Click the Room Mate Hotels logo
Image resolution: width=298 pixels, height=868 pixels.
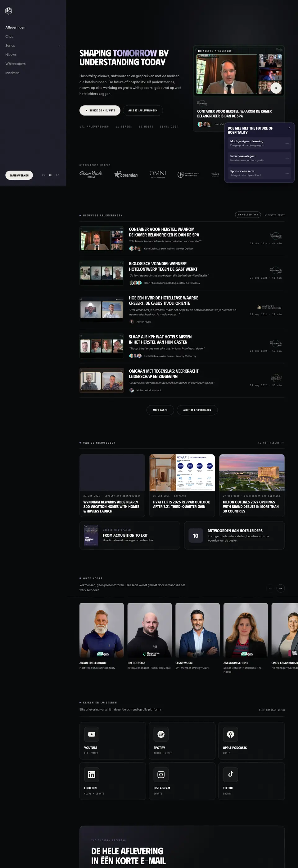click(x=91, y=174)
